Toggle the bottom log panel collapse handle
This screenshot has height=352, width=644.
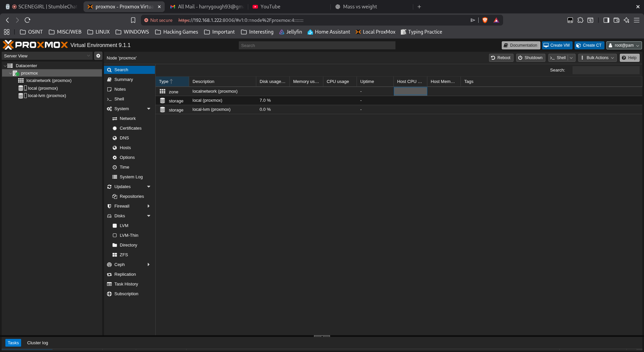[322, 336]
